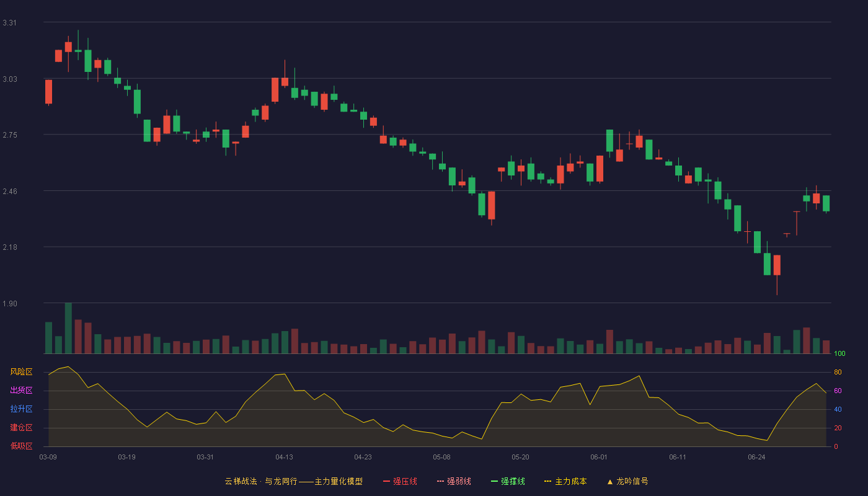The width and height of the screenshot is (868, 496).
Task: Click the 06-24 date label
Action: [756, 457]
